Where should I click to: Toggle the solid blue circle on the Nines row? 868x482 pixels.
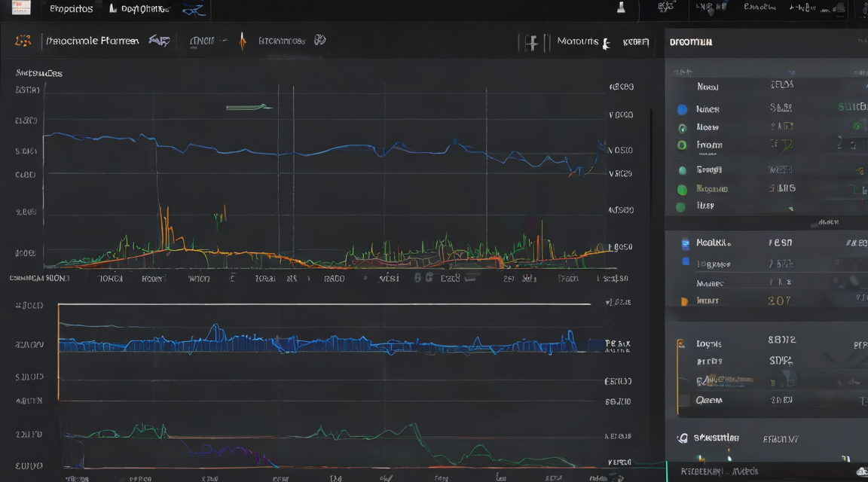point(682,109)
